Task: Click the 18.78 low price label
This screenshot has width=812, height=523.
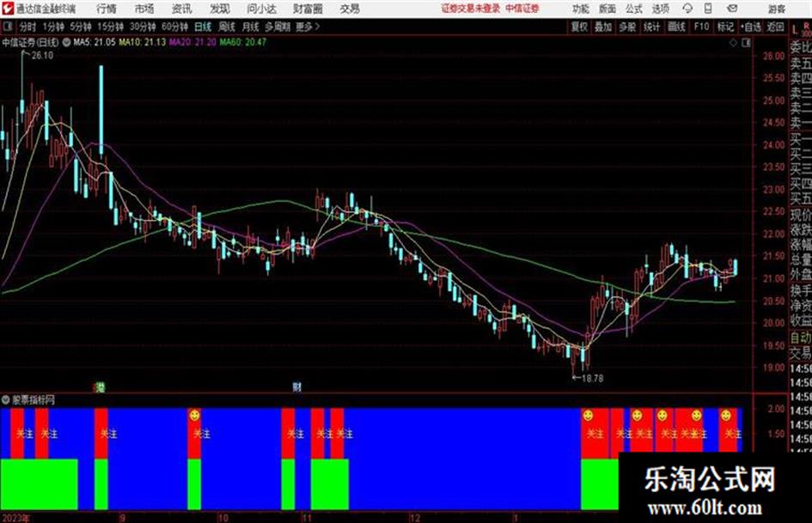Action: (592, 379)
